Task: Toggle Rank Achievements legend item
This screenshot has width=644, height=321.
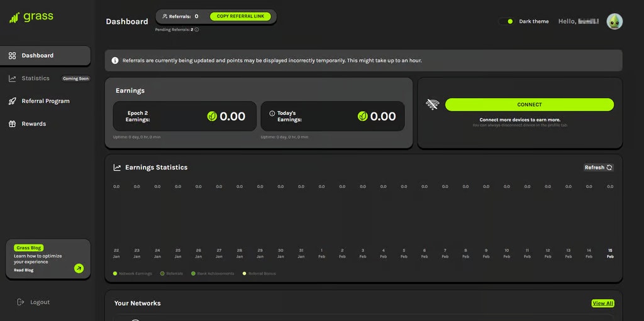Action: (213, 273)
